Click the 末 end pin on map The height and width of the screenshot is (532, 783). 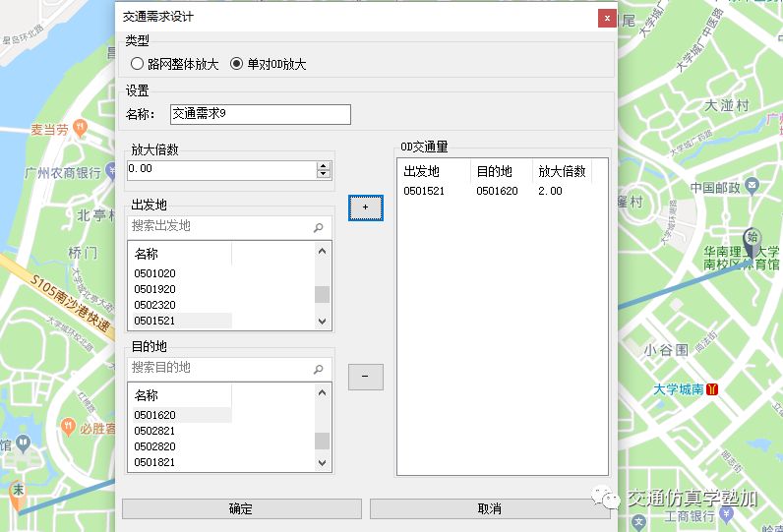[x=18, y=496]
